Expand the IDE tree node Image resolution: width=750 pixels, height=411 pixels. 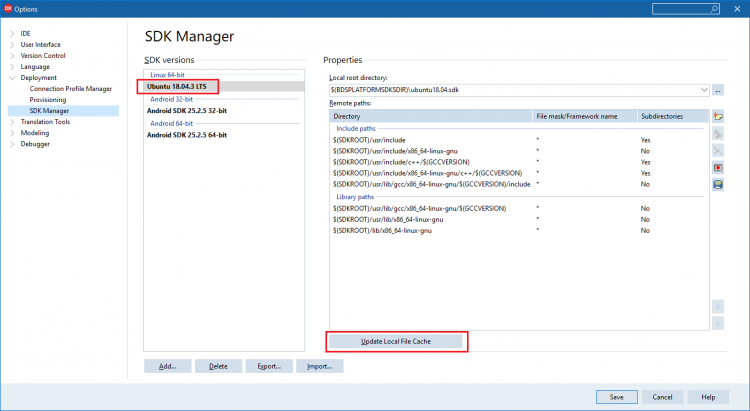pyautogui.click(x=12, y=33)
